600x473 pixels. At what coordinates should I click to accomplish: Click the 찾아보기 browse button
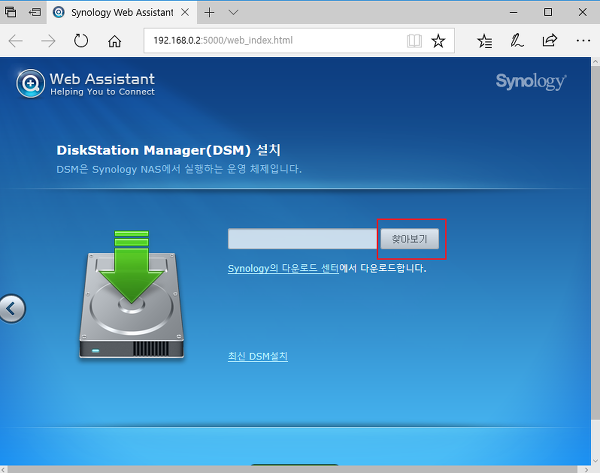(409, 239)
